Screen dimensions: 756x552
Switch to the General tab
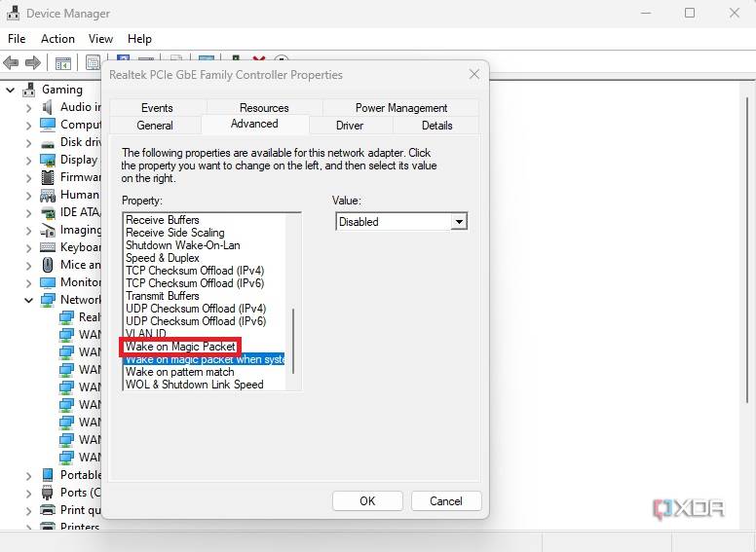tap(155, 126)
